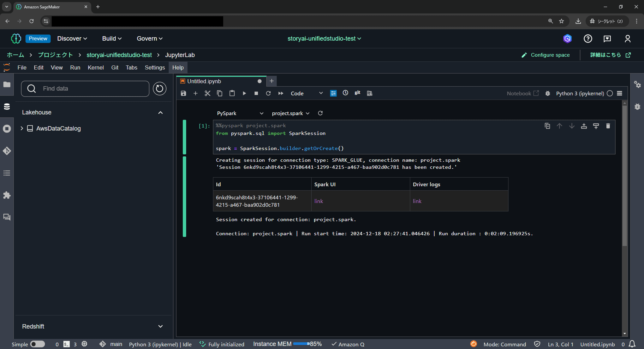644x349 pixels.
Task: Click the Driver logs link
Action: 417,201
